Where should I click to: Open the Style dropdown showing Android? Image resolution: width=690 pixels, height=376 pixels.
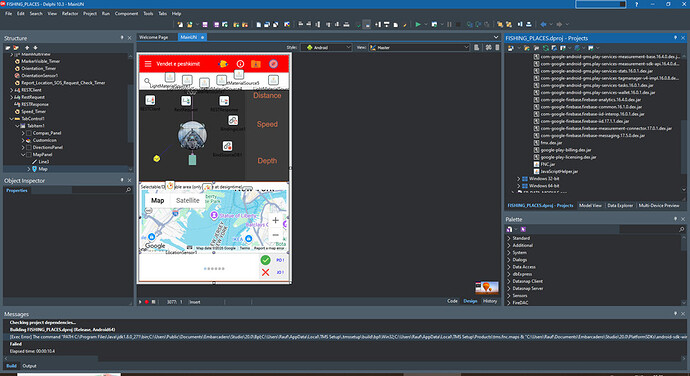click(326, 48)
